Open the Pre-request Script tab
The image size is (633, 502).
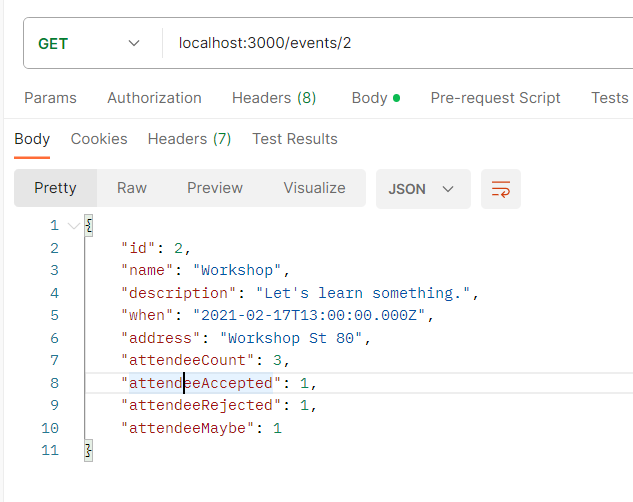pyautogui.click(x=495, y=98)
